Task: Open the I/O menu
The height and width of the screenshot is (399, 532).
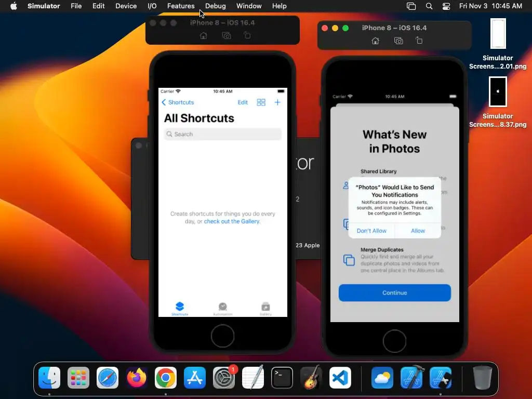Action: (x=152, y=6)
